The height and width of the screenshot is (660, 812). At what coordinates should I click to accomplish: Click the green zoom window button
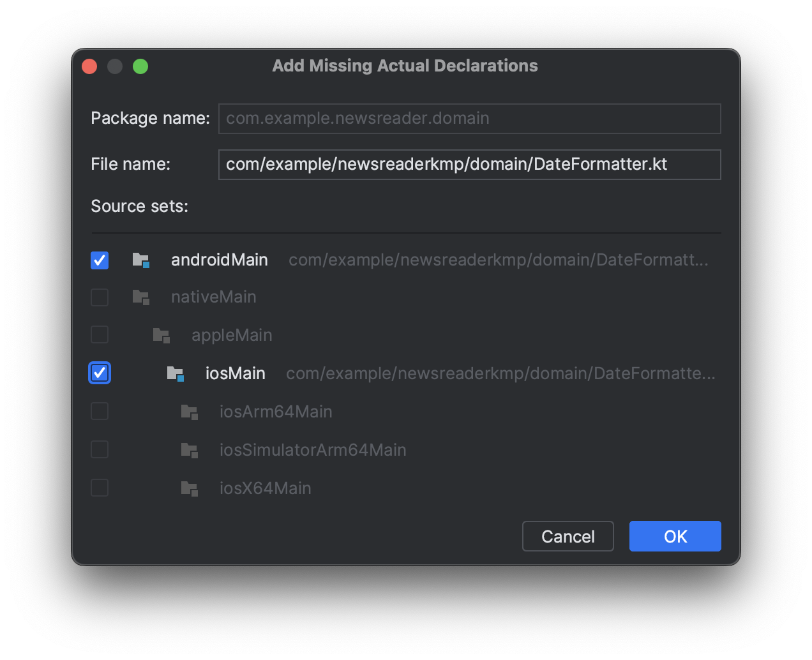pyautogui.click(x=140, y=66)
